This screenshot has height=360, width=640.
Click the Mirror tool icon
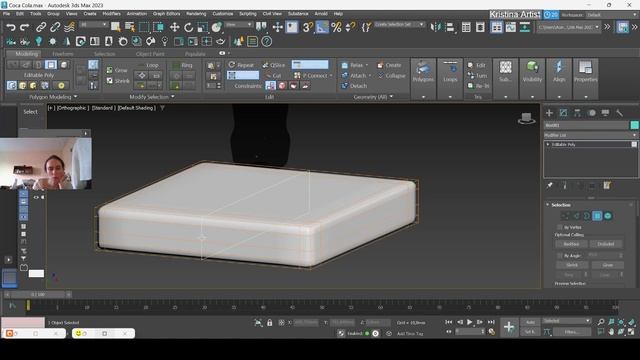pyautogui.click(x=436, y=27)
